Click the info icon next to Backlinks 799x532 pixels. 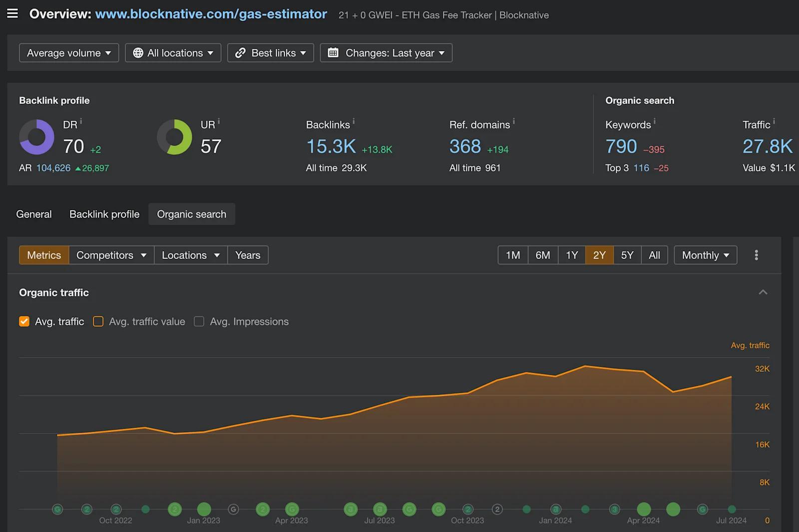[354, 121]
